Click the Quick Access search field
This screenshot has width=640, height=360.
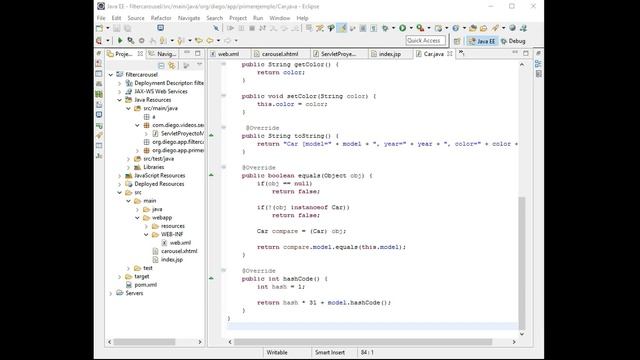point(426,40)
